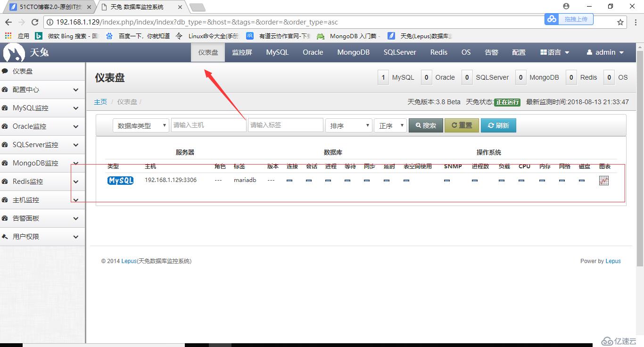Click the 刷新 refresh button
The width and height of the screenshot is (644, 347).
[498, 125]
